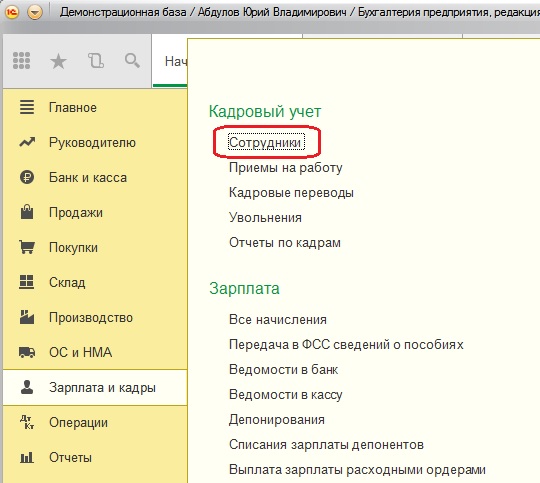Click the Руководителю chart icon
The image size is (540, 483).
27,142
